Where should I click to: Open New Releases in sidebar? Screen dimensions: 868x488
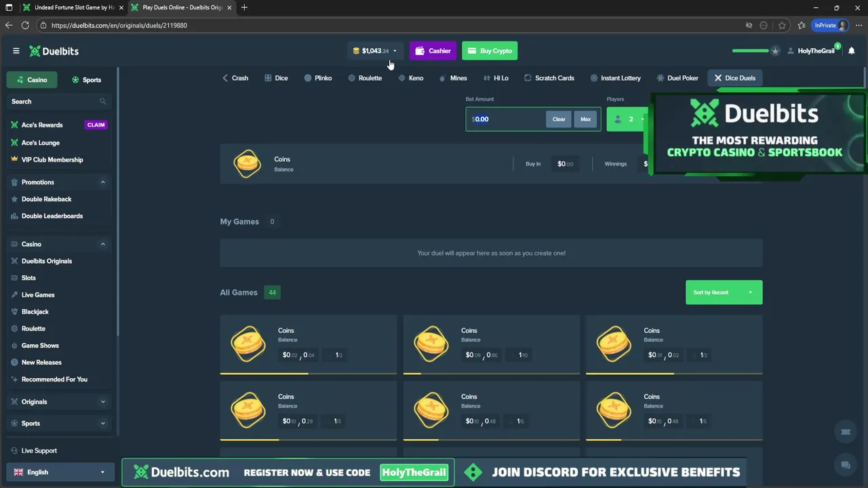(x=41, y=363)
